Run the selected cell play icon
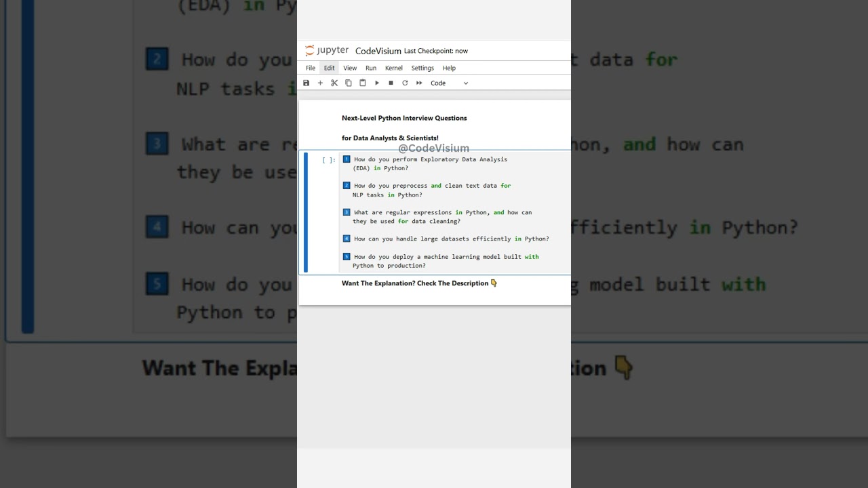Viewport: 868px width, 488px height. [377, 83]
